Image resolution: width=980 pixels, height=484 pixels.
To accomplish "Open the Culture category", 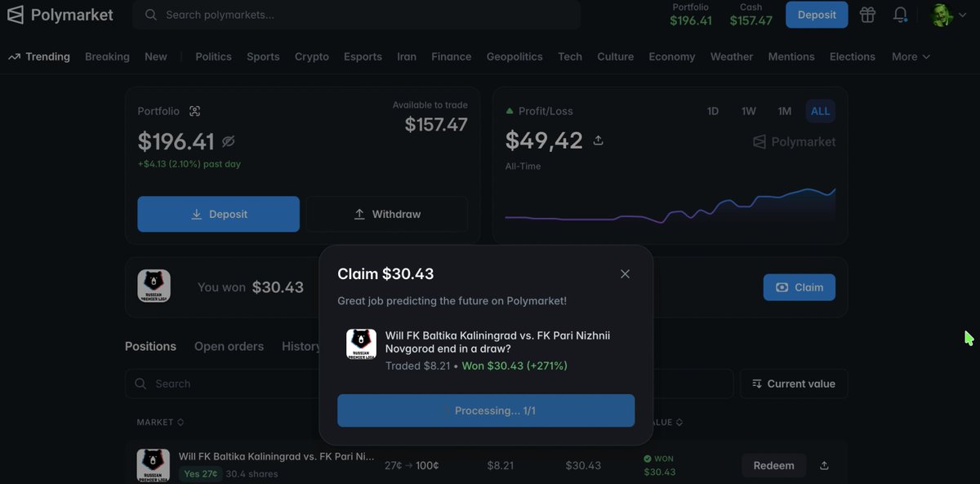I will click(616, 56).
